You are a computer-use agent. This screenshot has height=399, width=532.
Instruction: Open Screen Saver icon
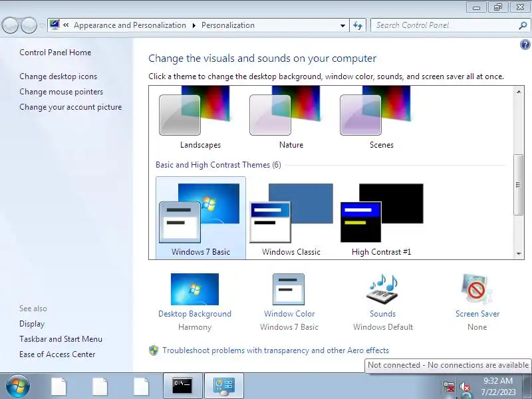(x=476, y=289)
